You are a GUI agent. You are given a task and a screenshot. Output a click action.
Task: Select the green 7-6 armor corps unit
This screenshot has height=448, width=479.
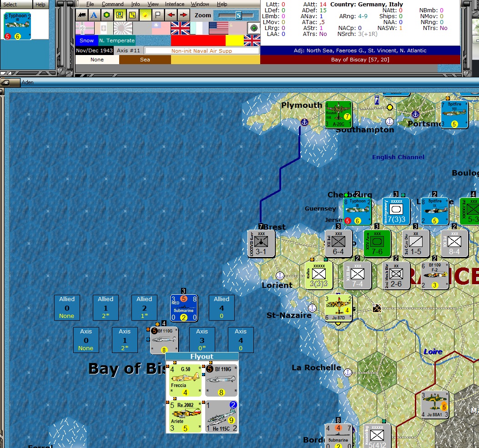(x=377, y=243)
